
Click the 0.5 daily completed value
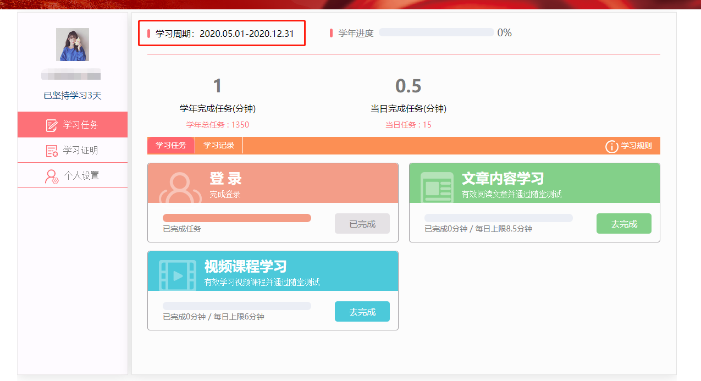(408, 86)
